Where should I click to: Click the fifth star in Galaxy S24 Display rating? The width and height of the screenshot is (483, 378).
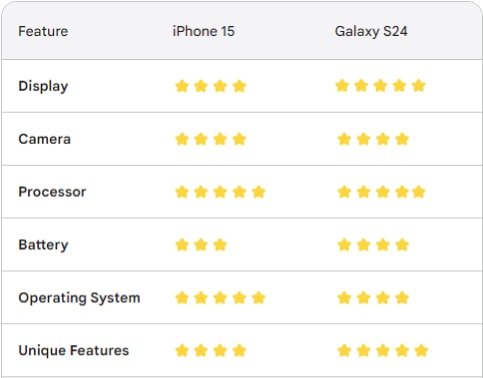(x=419, y=86)
